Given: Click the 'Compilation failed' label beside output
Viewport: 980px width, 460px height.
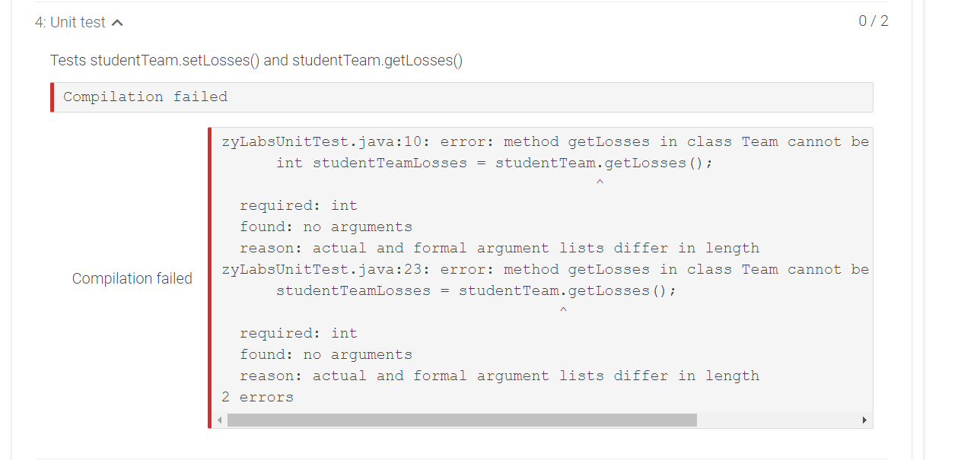Looking at the screenshot, I should (x=132, y=278).
